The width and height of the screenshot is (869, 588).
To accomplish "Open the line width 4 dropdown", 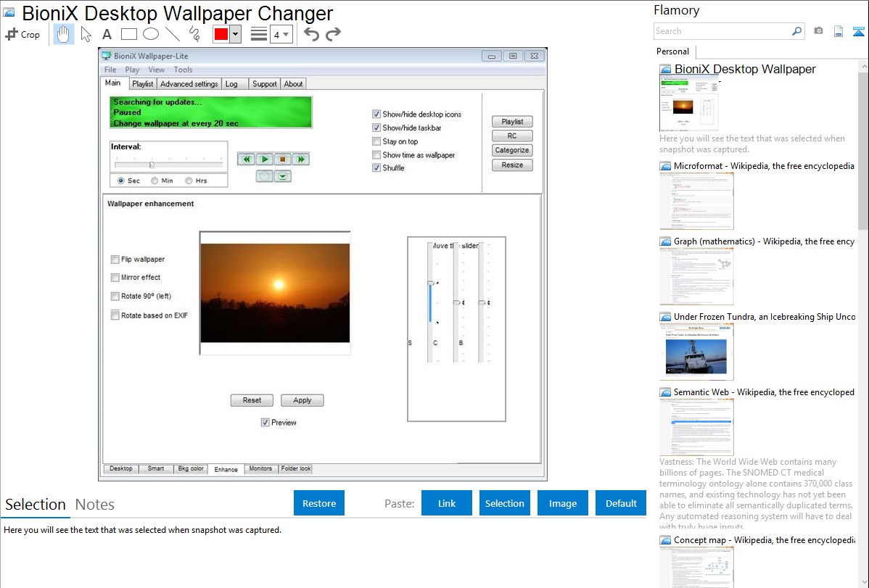I will (x=281, y=35).
